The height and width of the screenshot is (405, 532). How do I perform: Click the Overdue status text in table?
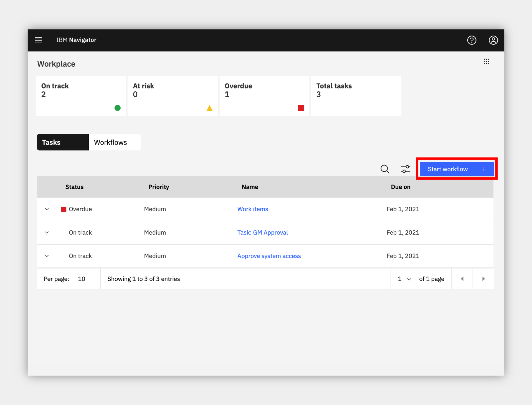(80, 209)
